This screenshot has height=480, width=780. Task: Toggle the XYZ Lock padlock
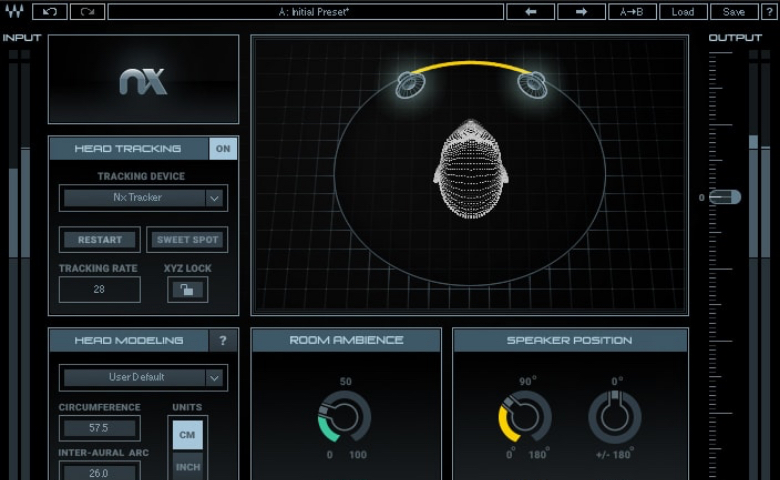pyautogui.click(x=187, y=289)
